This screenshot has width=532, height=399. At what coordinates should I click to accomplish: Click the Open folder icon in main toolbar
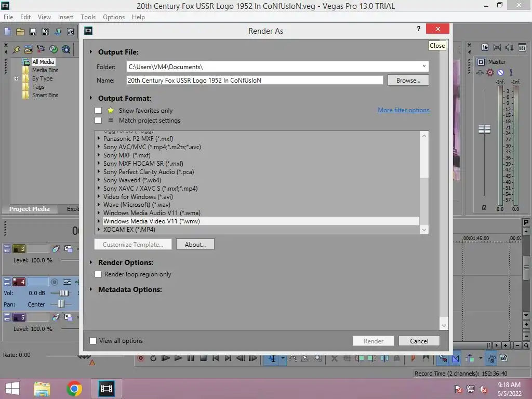20,32
